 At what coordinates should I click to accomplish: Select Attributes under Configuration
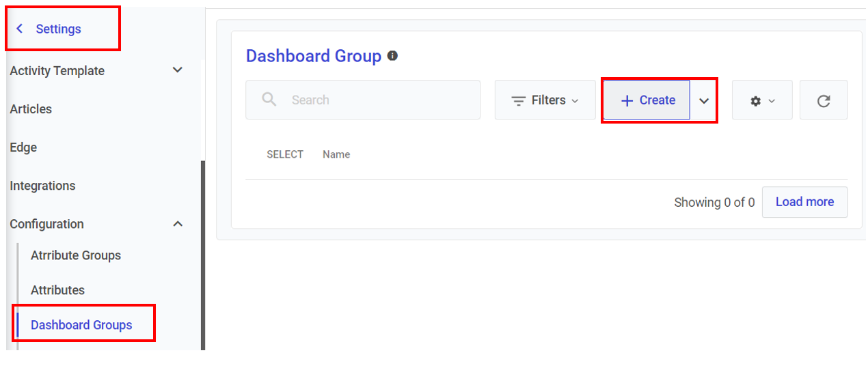point(57,290)
